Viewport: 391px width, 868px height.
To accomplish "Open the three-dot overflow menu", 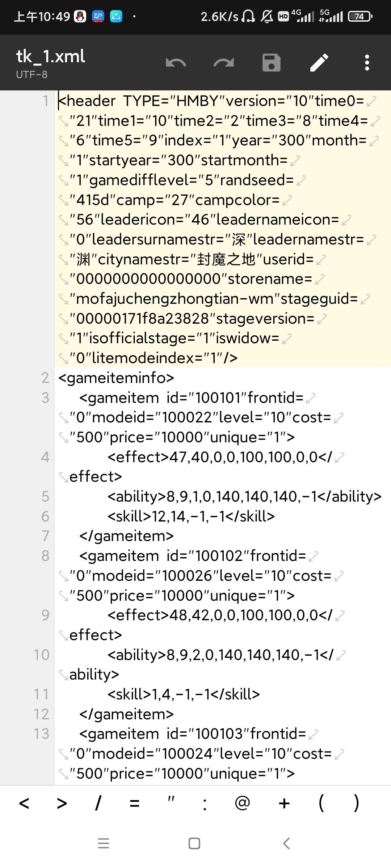I will pos(367,63).
